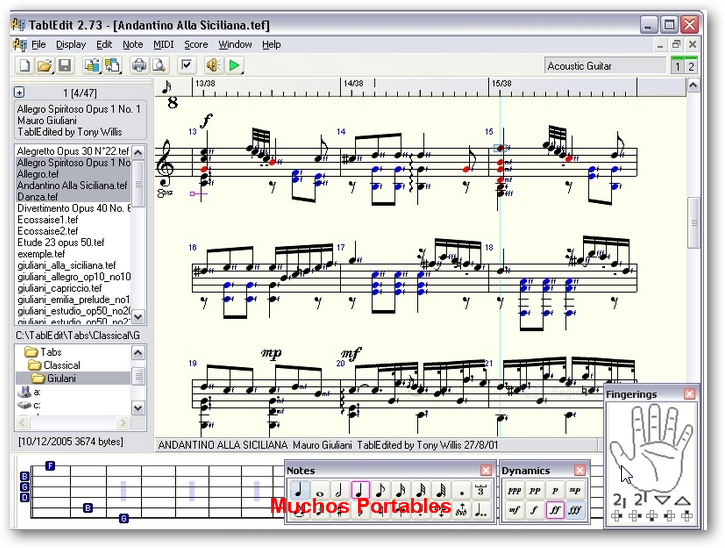Set dynamics to ppp
725x548 pixels.
[x=514, y=491]
